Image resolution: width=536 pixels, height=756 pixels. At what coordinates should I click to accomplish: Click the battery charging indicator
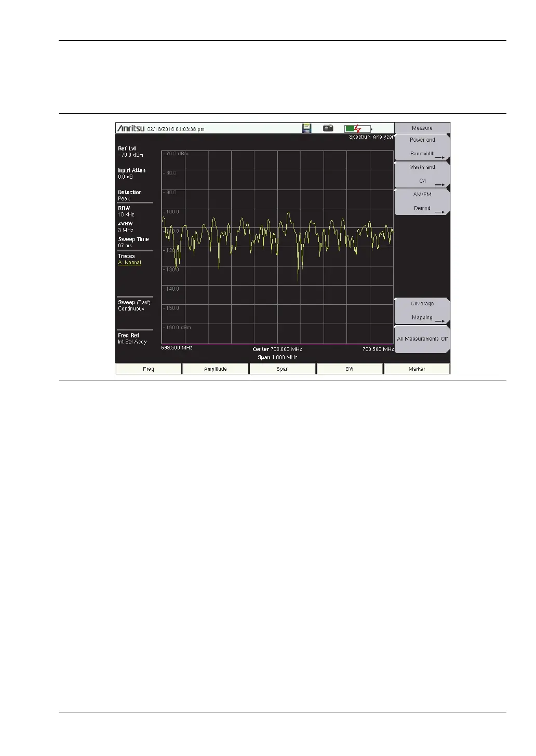point(358,128)
